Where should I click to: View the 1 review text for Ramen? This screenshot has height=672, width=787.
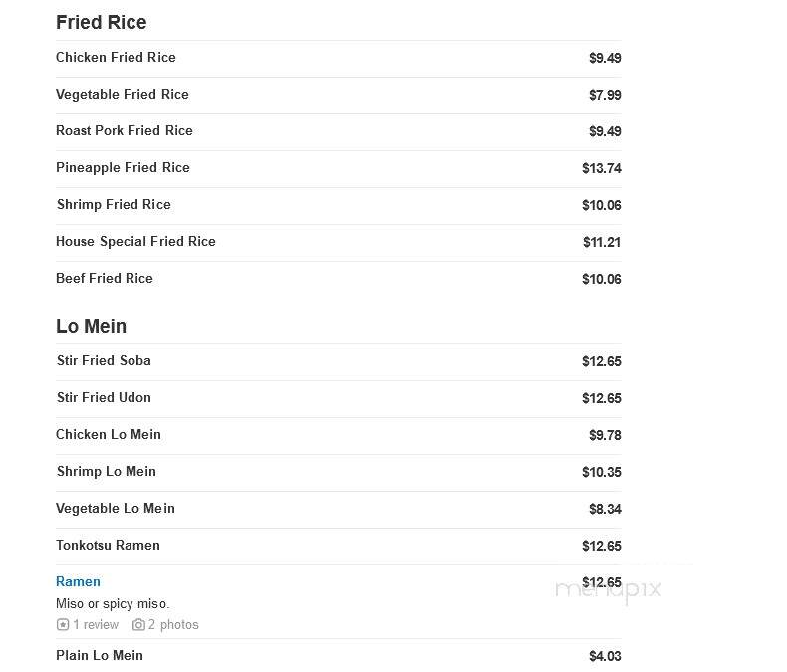[96, 625]
